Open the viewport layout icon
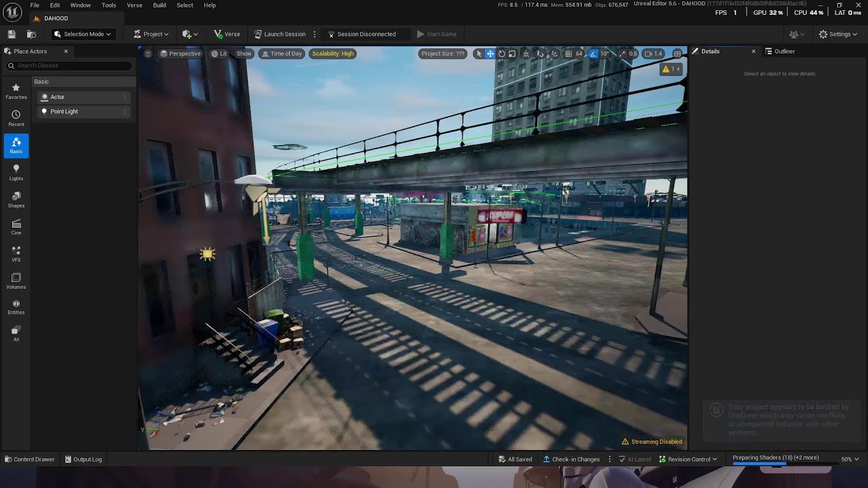Image resolution: width=868 pixels, height=488 pixels. (677, 54)
